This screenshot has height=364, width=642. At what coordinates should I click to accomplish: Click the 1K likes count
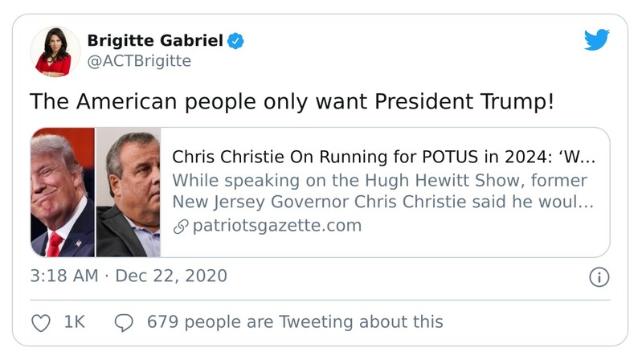coord(74,322)
